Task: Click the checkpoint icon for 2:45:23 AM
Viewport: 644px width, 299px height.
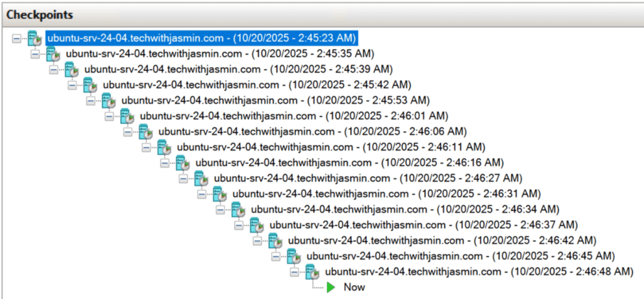Action: (34, 39)
